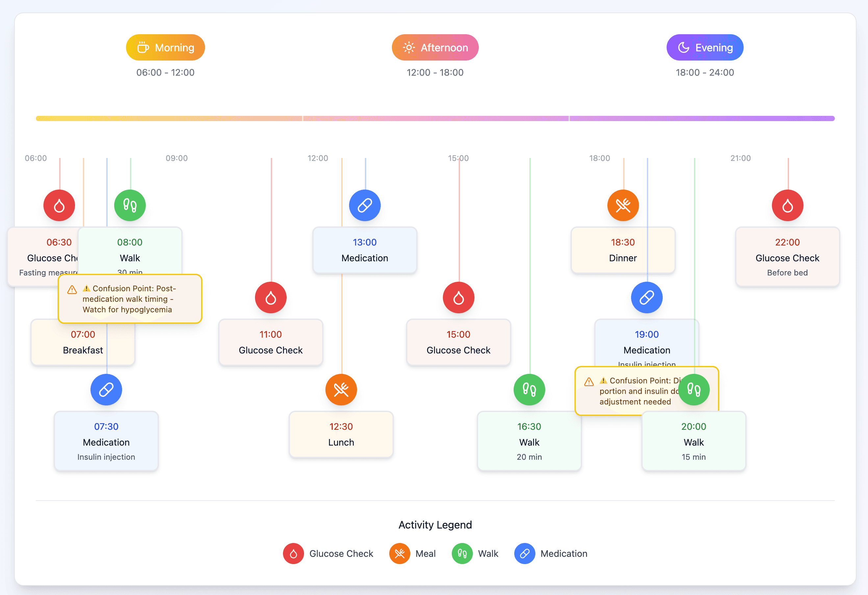
Task: Open the 15:00 Glucose Check card
Action: (458, 343)
